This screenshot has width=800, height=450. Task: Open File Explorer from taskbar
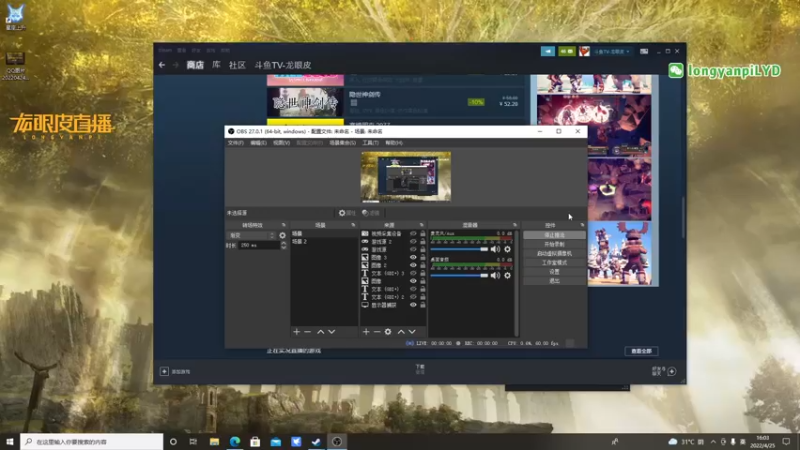214,442
